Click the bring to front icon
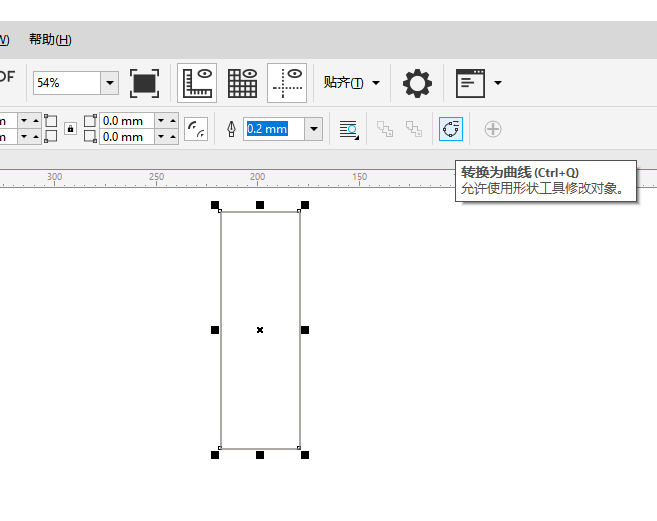 point(385,129)
